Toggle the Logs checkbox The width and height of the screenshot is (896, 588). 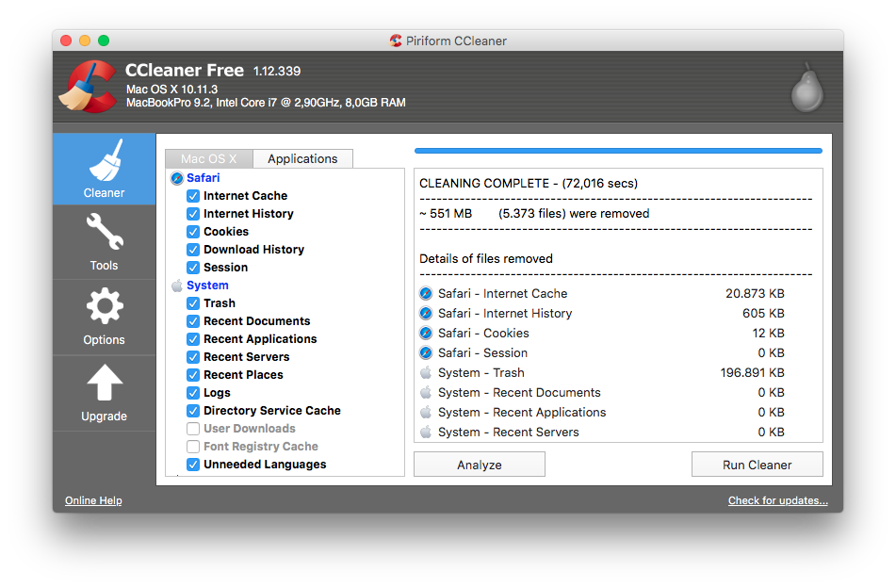coord(193,393)
